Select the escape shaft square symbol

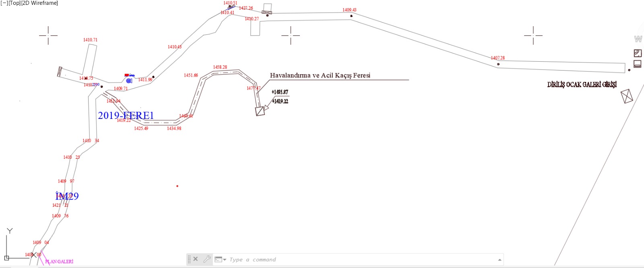coord(260,111)
